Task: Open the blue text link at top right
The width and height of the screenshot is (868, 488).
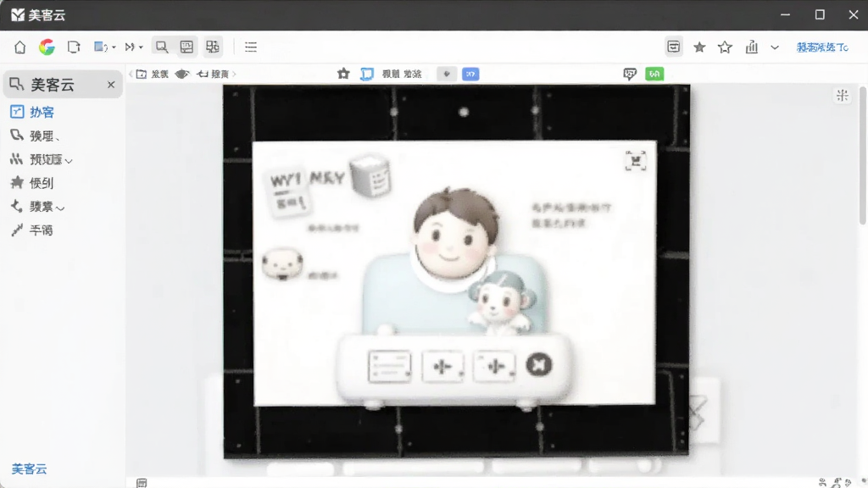Action: (x=822, y=47)
